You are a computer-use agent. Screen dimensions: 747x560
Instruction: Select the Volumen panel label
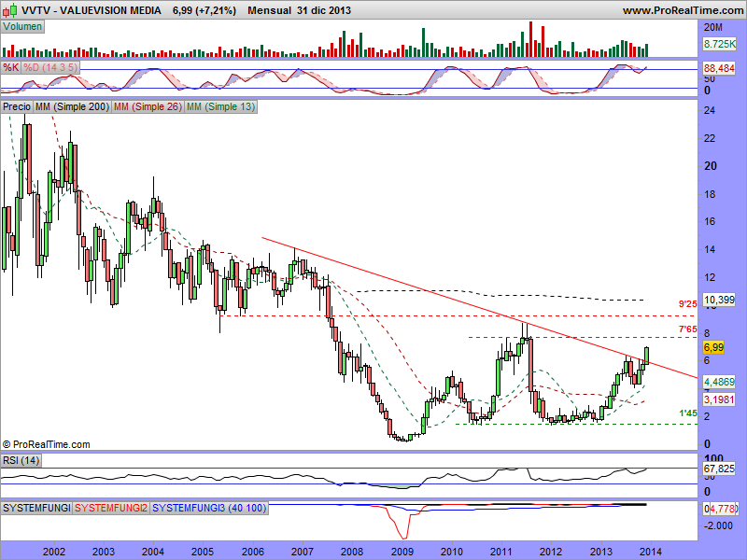(x=22, y=27)
